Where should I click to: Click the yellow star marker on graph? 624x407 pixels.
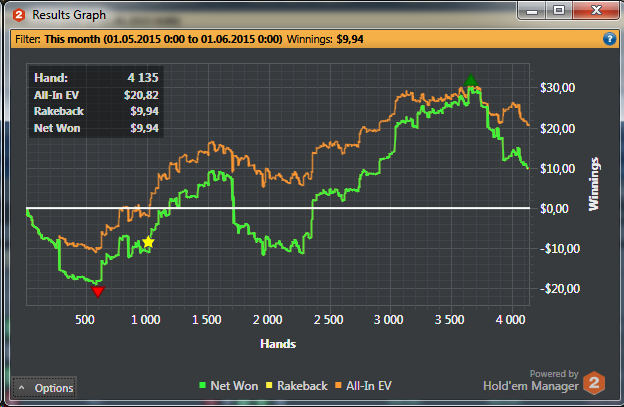tap(148, 242)
